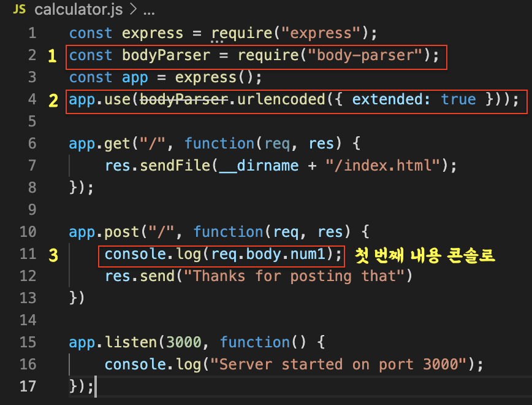Click urlencoded method on line 4
Screen dimensions: 532x405
pyautogui.click(x=281, y=99)
